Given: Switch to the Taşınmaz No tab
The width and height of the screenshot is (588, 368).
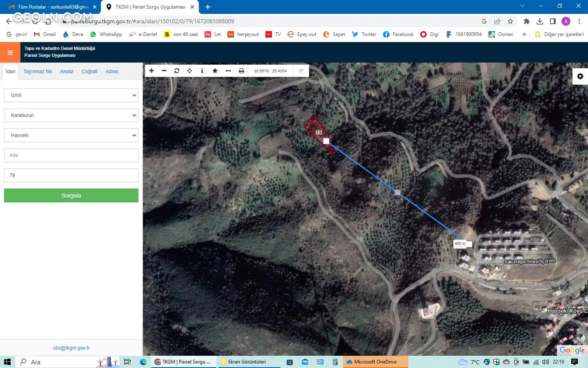Looking at the screenshot, I should (38, 72).
